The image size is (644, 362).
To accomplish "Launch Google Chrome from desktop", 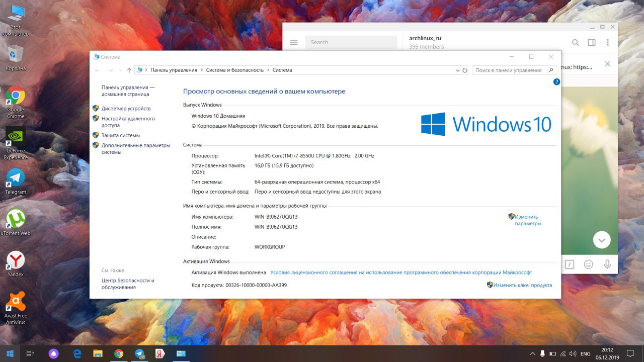I will point(16,102).
